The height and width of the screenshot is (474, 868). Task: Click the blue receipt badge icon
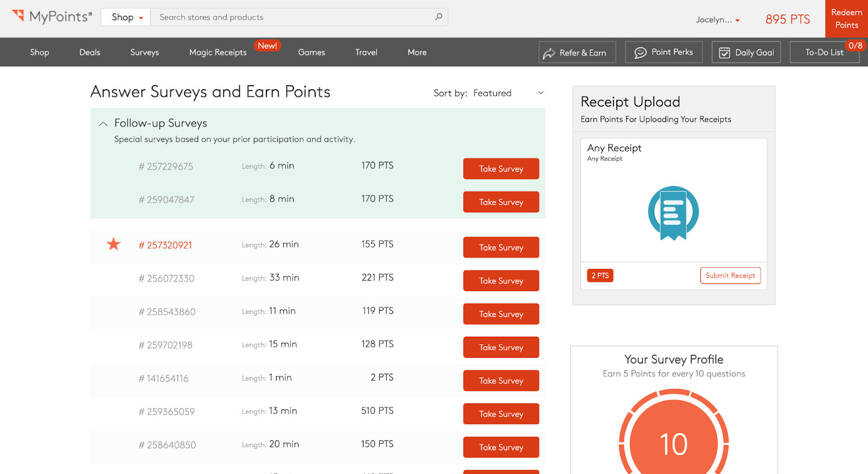click(x=673, y=213)
